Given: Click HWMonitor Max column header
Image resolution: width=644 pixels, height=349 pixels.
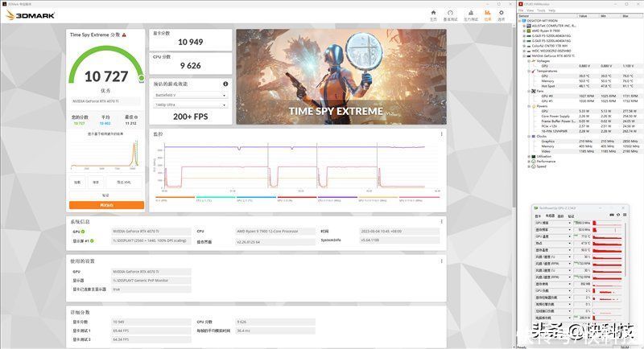Looking at the screenshot, I should point(630,15).
